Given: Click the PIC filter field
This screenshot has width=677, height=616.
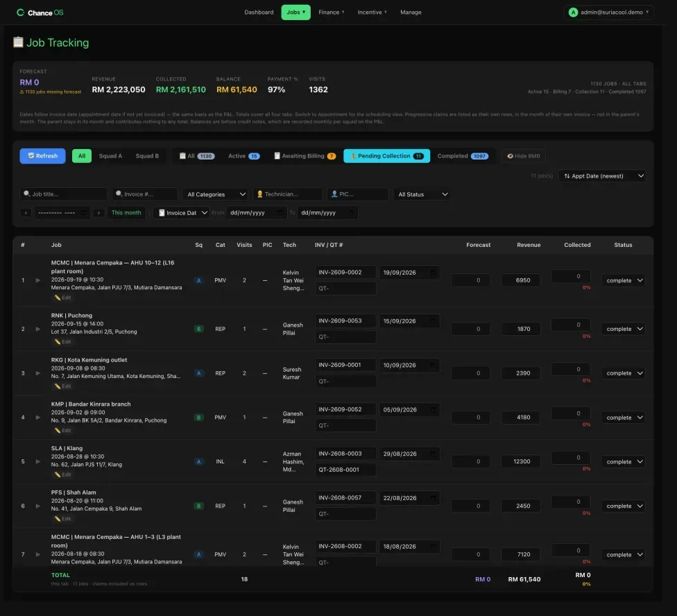Looking at the screenshot, I should [x=357, y=194].
